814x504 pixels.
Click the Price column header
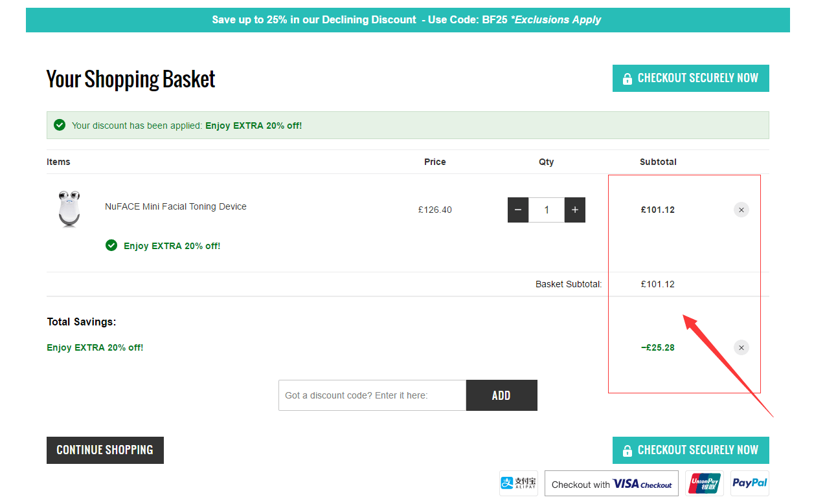[x=435, y=162]
